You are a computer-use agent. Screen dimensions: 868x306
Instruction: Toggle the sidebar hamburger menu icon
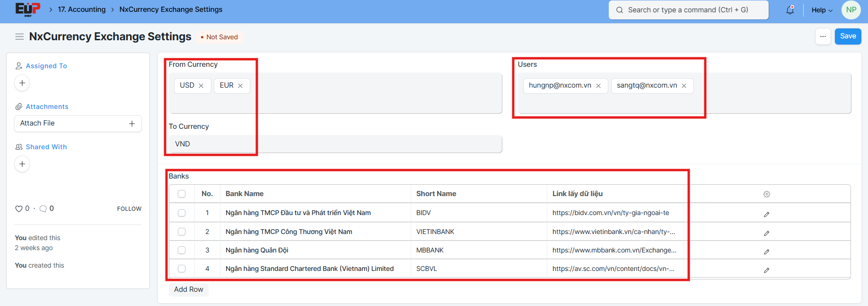coord(19,37)
